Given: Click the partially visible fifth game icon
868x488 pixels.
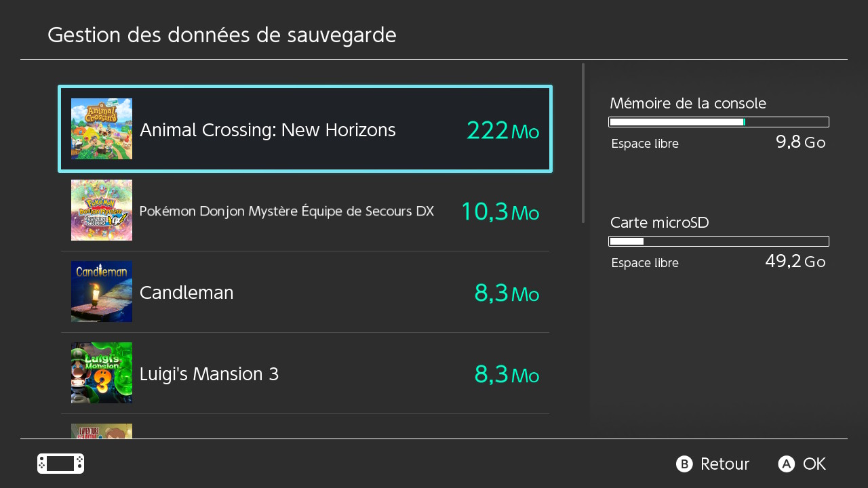Looking at the screenshot, I should [x=102, y=431].
